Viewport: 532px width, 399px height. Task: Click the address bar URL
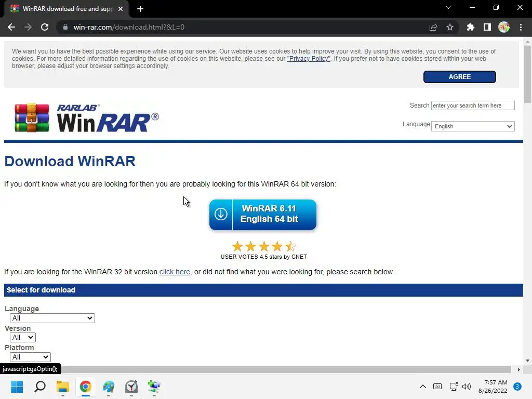point(129,27)
